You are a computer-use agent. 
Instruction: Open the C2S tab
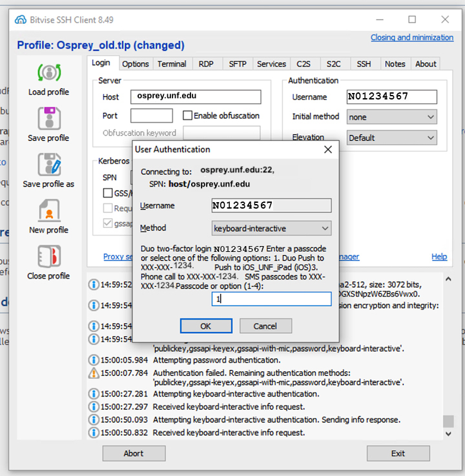pos(304,64)
